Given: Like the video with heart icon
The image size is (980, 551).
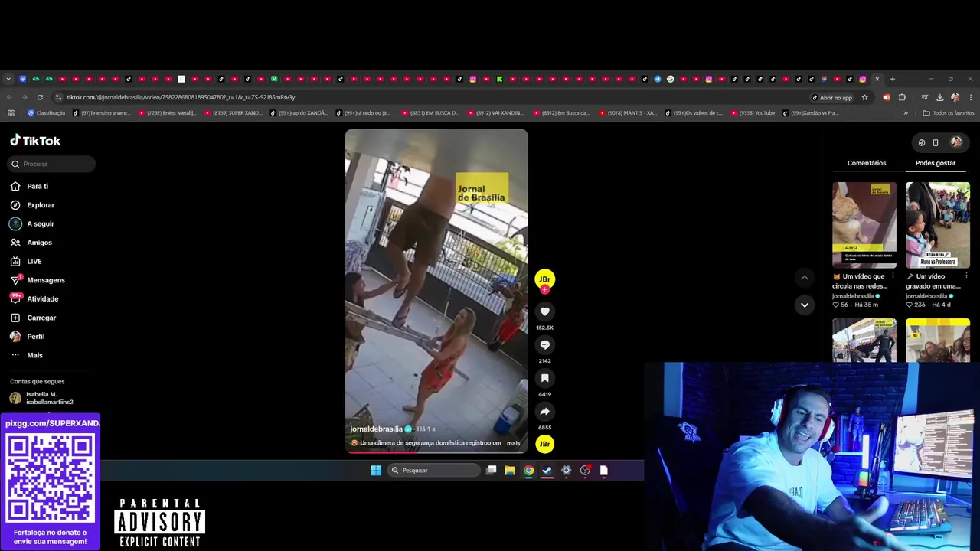Looking at the screenshot, I should coord(544,311).
